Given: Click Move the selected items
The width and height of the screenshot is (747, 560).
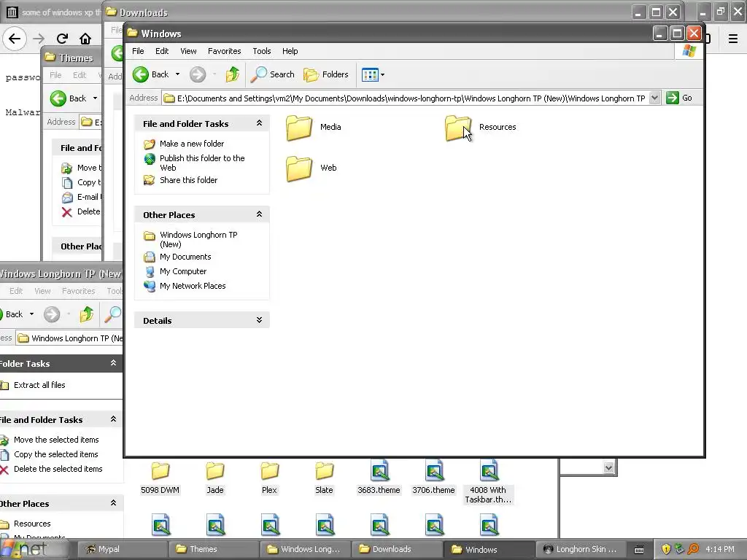Looking at the screenshot, I should pos(56,440).
